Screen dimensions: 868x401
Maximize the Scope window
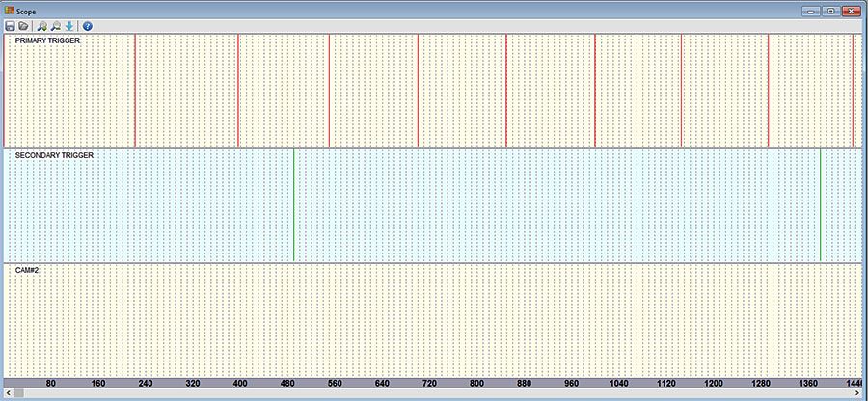pyautogui.click(x=829, y=10)
